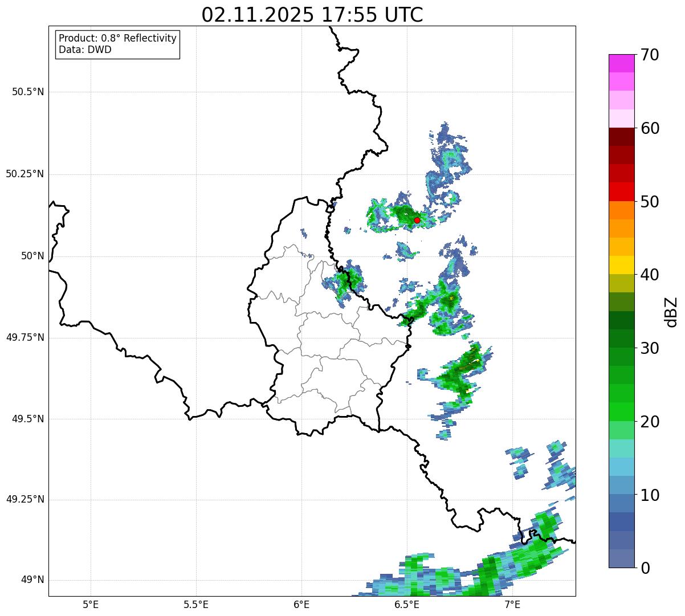Image resolution: width=685 pixels, height=616 pixels.
Task: Click the 5.5°E longitude label
Action: 196,604
